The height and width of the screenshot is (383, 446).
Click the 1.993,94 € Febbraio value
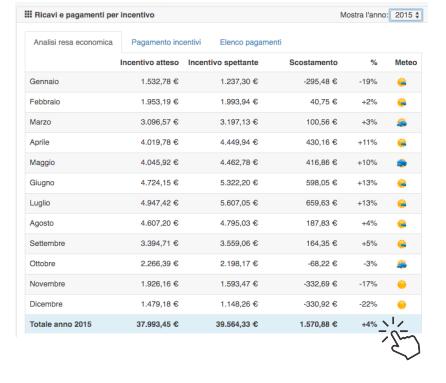click(x=239, y=102)
